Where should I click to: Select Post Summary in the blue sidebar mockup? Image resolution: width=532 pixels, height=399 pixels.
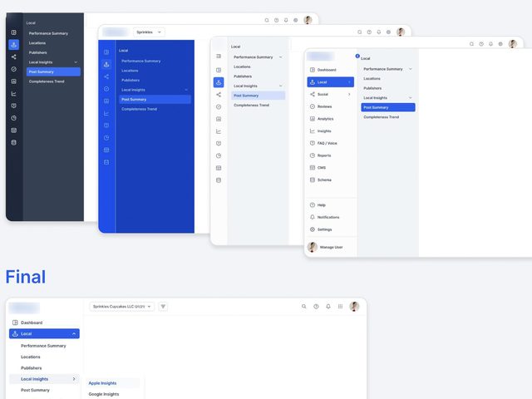pyautogui.click(x=155, y=100)
